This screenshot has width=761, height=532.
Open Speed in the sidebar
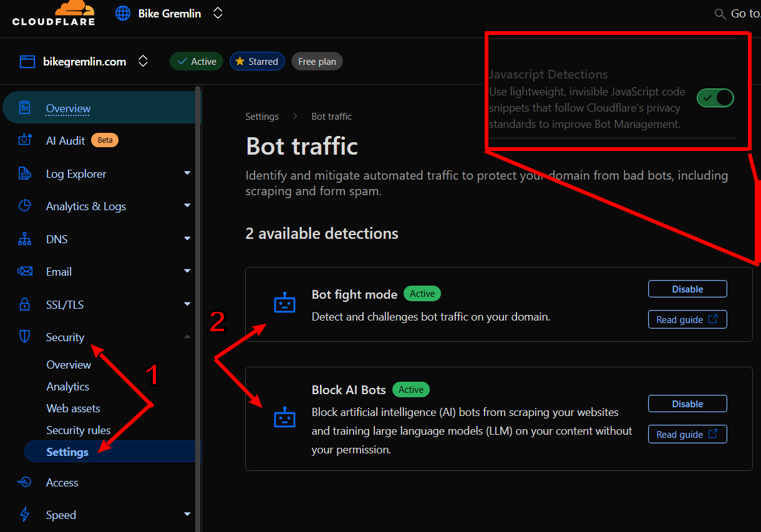point(61,515)
